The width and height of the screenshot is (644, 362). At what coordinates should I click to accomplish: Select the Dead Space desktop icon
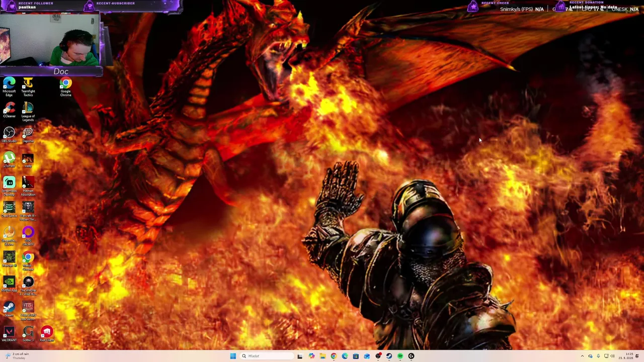[9, 210]
